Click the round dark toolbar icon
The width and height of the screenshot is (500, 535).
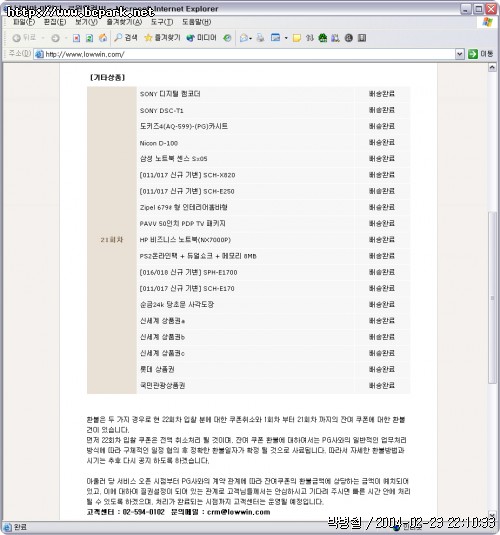(348, 38)
